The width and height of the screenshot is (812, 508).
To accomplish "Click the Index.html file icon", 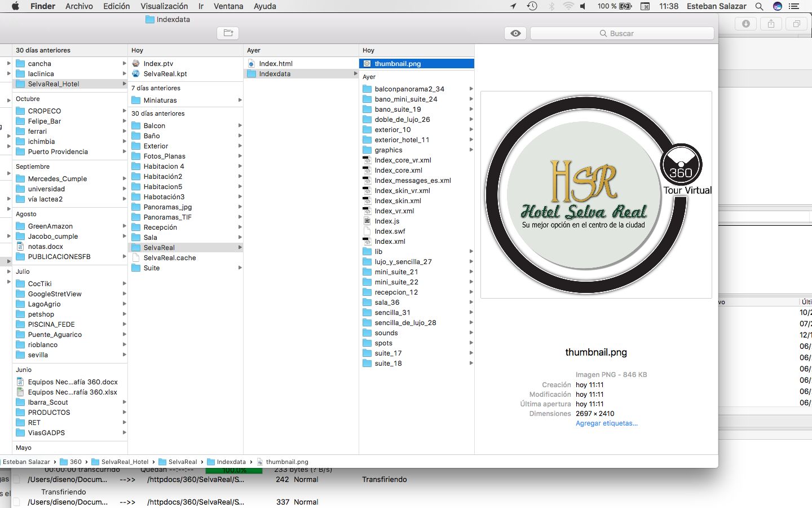I will [251, 64].
